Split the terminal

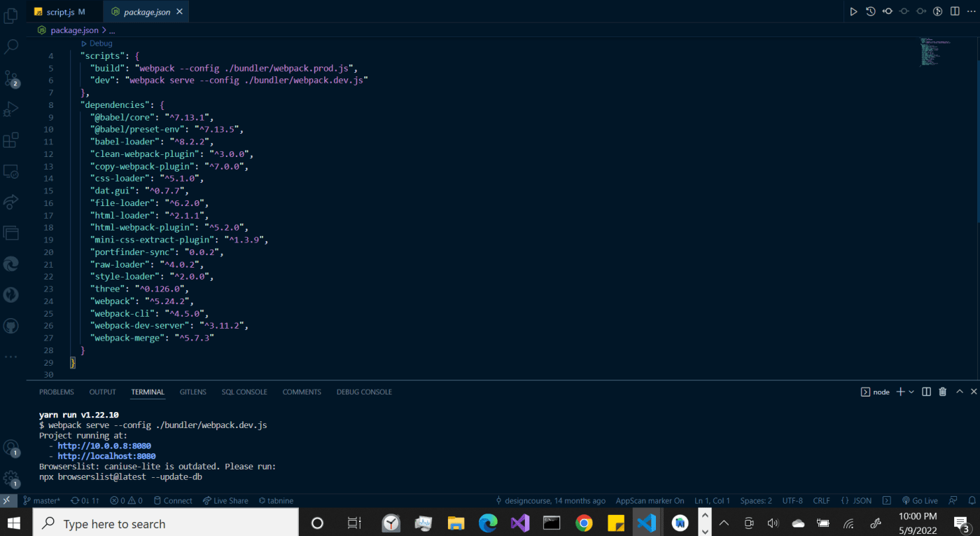(926, 392)
